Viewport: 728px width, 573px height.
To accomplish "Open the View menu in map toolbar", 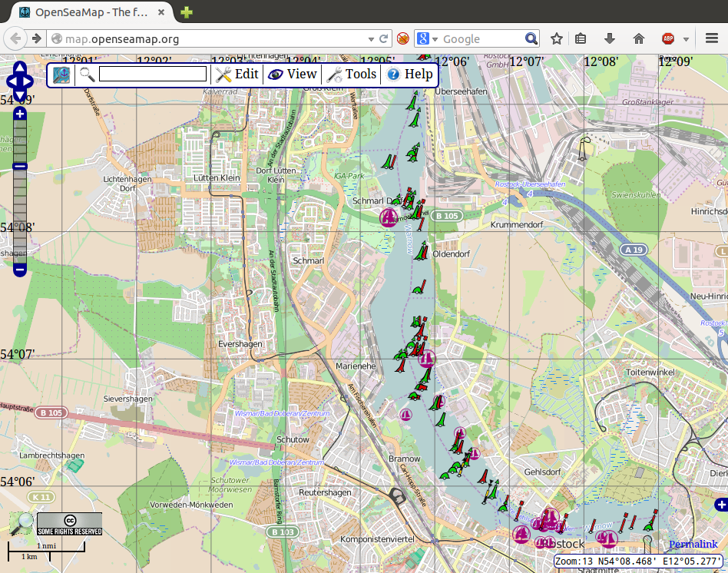I will pos(293,75).
